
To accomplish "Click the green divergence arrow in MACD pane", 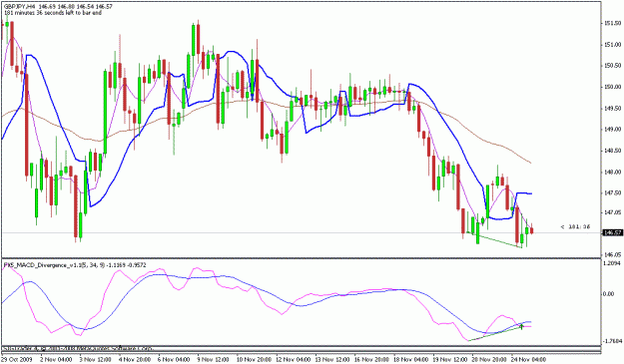I will (x=522, y=327).
